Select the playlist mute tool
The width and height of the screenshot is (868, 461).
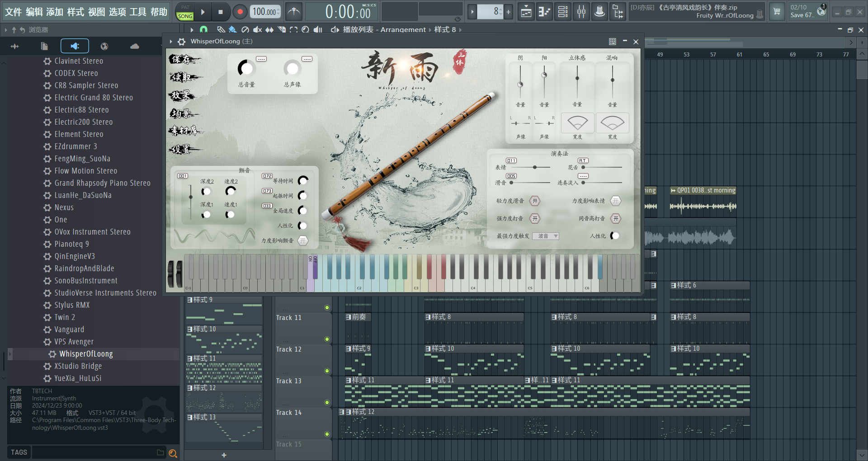point(258,30)
